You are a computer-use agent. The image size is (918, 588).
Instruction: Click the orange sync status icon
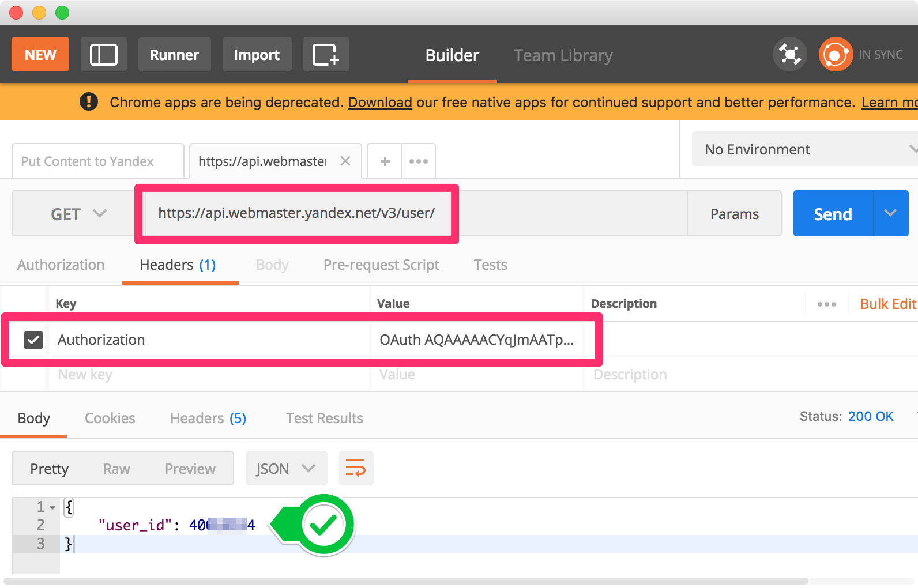click(836, 55)
